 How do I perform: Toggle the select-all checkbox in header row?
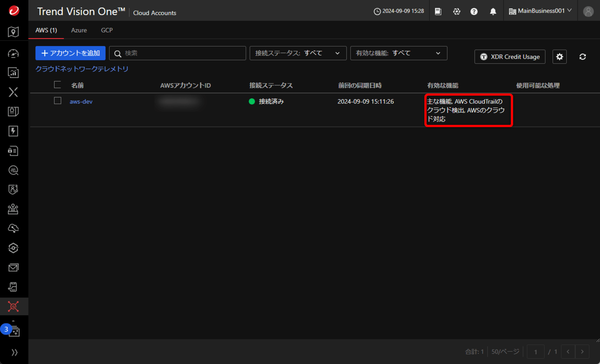point(57,85)
